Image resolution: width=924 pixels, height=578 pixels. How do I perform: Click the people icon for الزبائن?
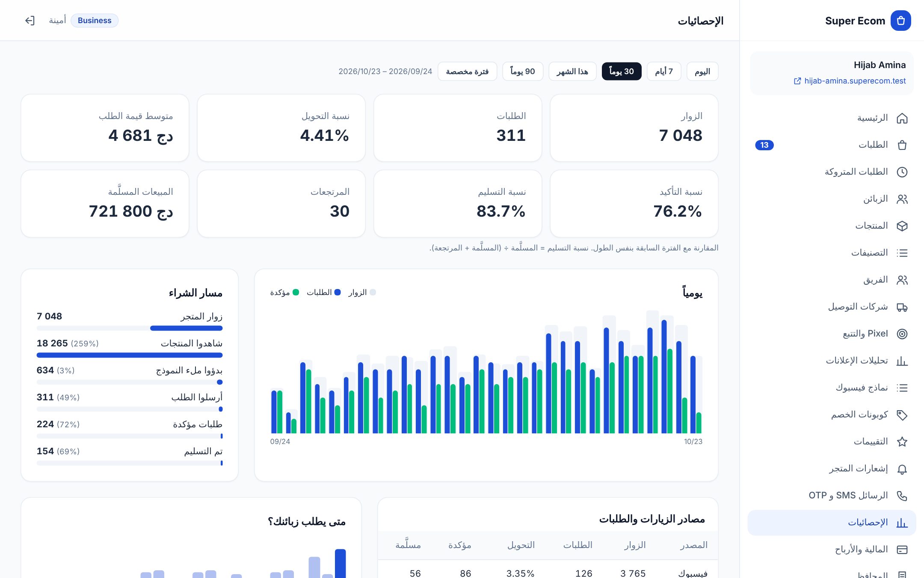pos(902,199)
